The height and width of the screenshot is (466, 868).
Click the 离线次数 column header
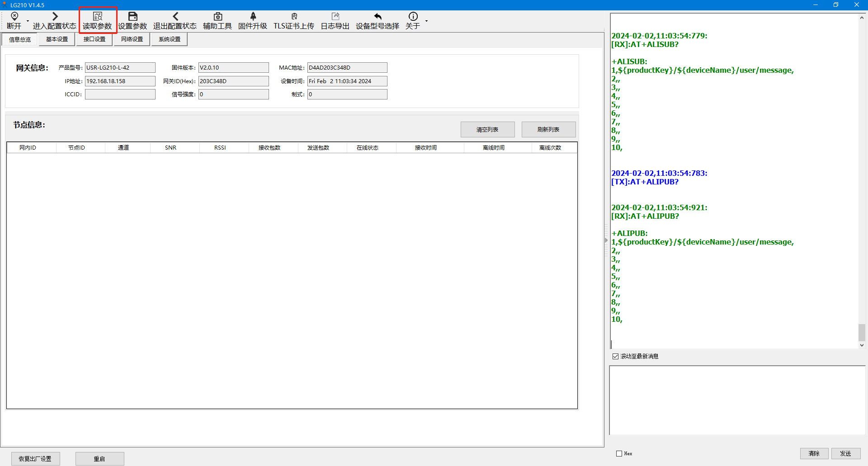click(x=554, y=148)
